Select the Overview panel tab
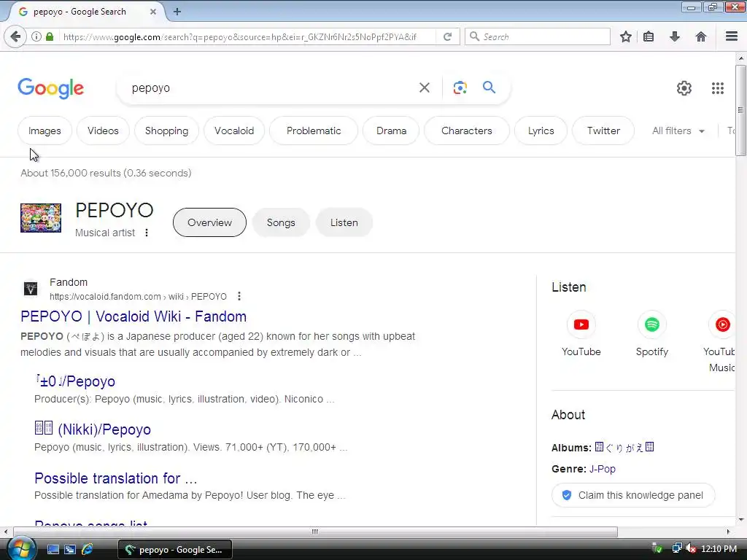Viewport: 747px width, 560px height. click(x=209, y=222)
